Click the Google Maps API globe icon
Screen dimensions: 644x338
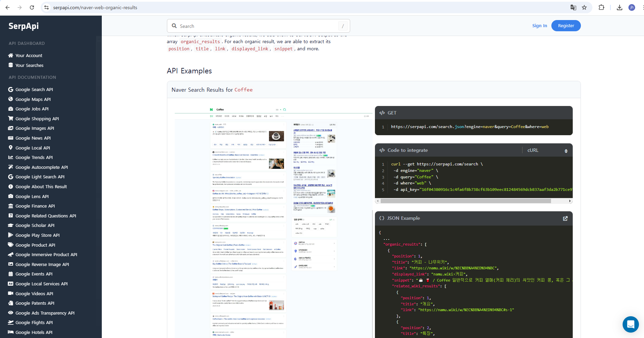click(11, 99)
